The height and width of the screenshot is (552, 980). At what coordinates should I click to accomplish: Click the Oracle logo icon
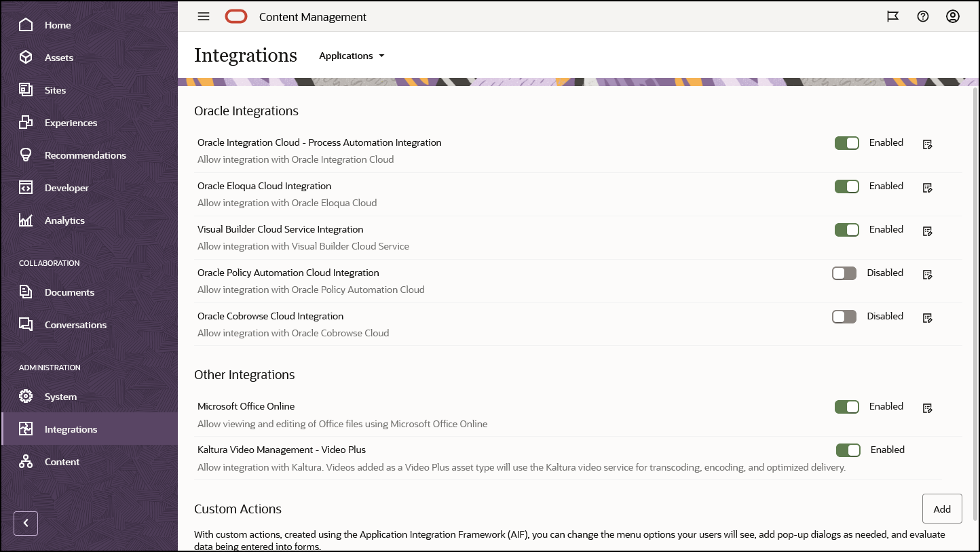pyautogui.click(x=236, y=17)
